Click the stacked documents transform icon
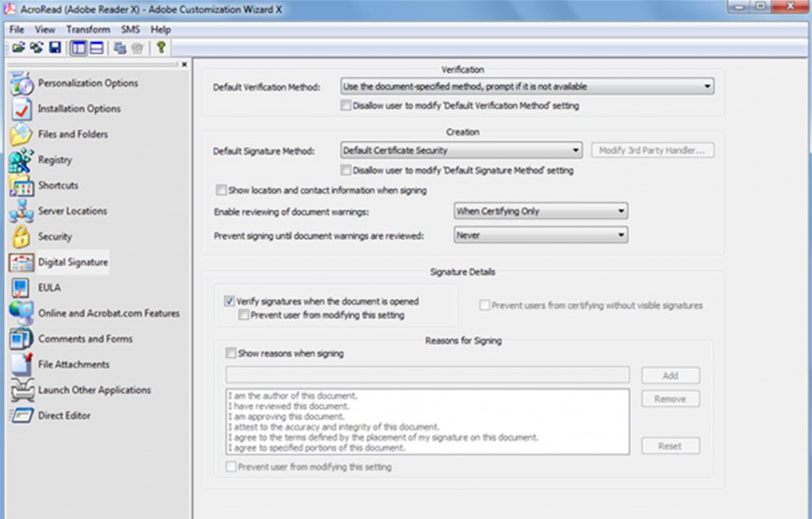This screenshot has width=812, height=519. 121,48
